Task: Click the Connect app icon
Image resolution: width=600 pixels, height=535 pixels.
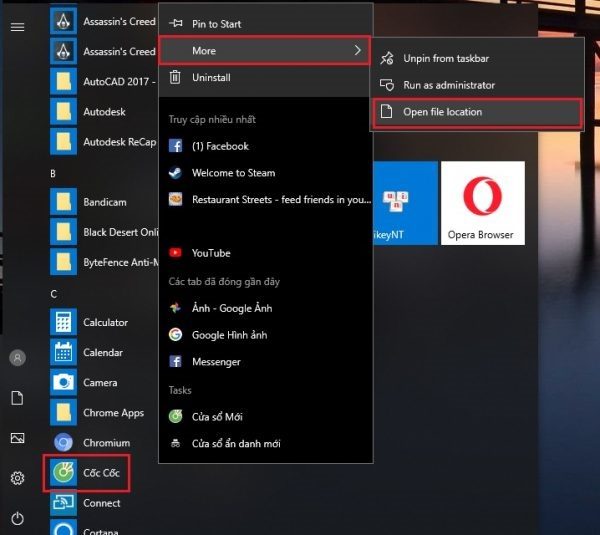Action: pyautogui.click(x=64, y=503)
